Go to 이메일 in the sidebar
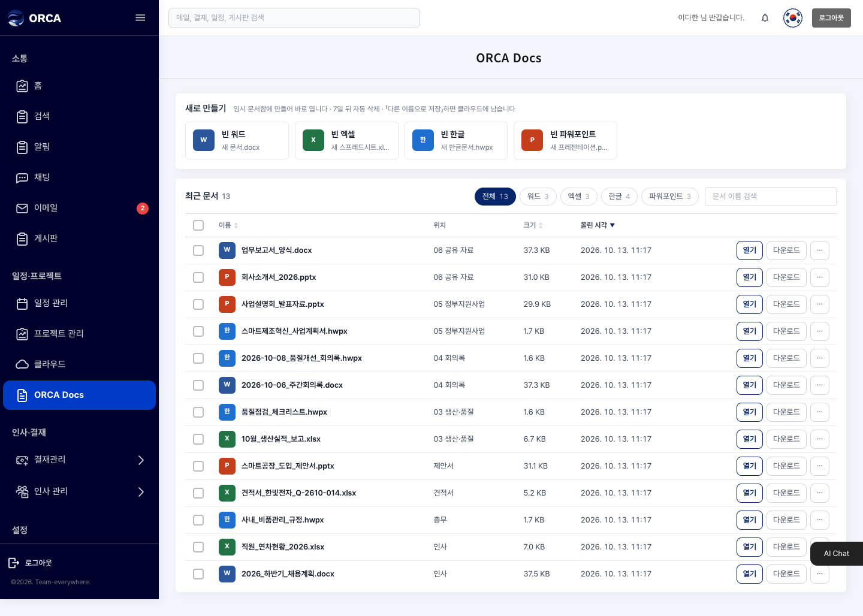Screen dimensions: 863x616 [x=79, y=208]
